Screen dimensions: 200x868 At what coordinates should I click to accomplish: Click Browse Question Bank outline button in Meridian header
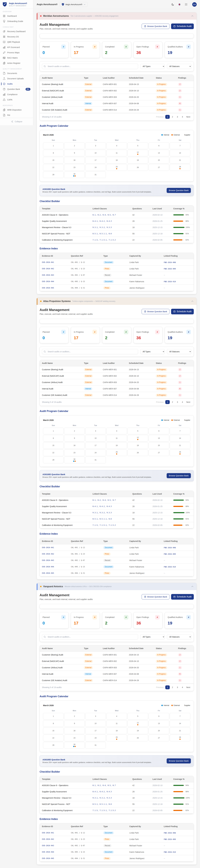tap(156, 26)
